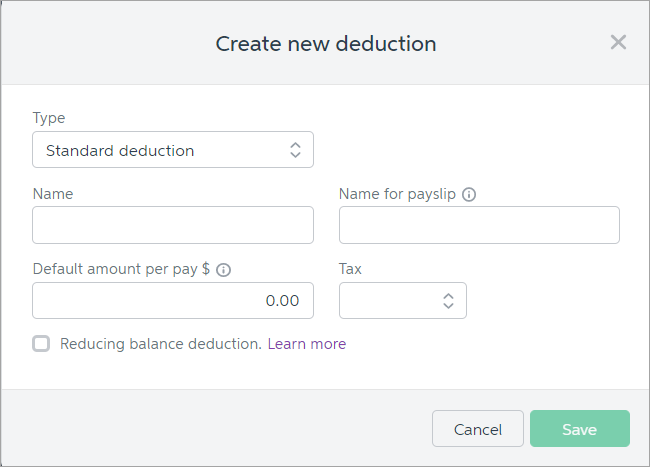Focus the Name input field
650x467 pixels.
coord(173,225)
